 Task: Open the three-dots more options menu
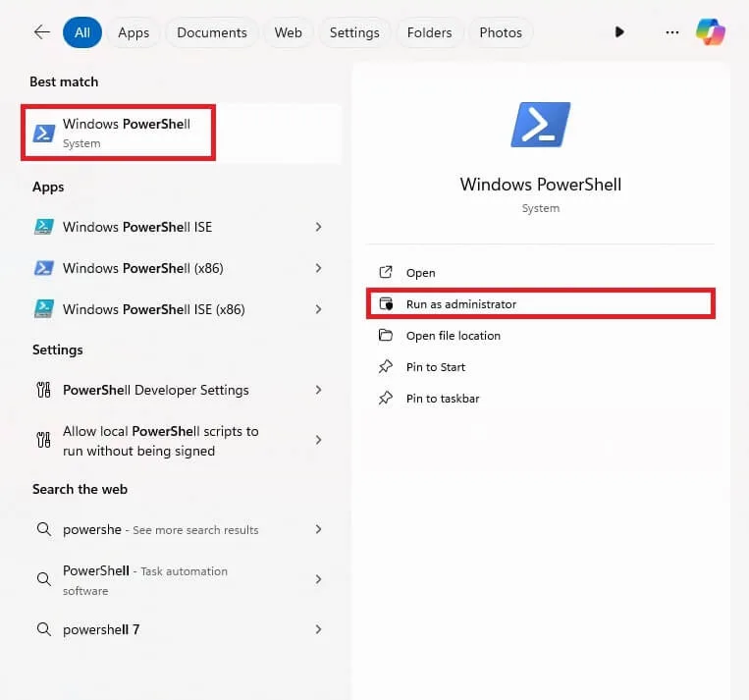click(x=672, y=32)
